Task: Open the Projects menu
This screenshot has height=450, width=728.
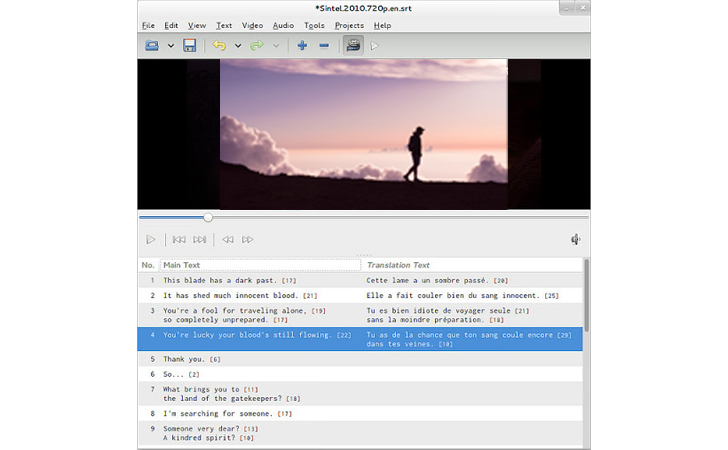Action: pyautogui.click(x=349, y=26)
